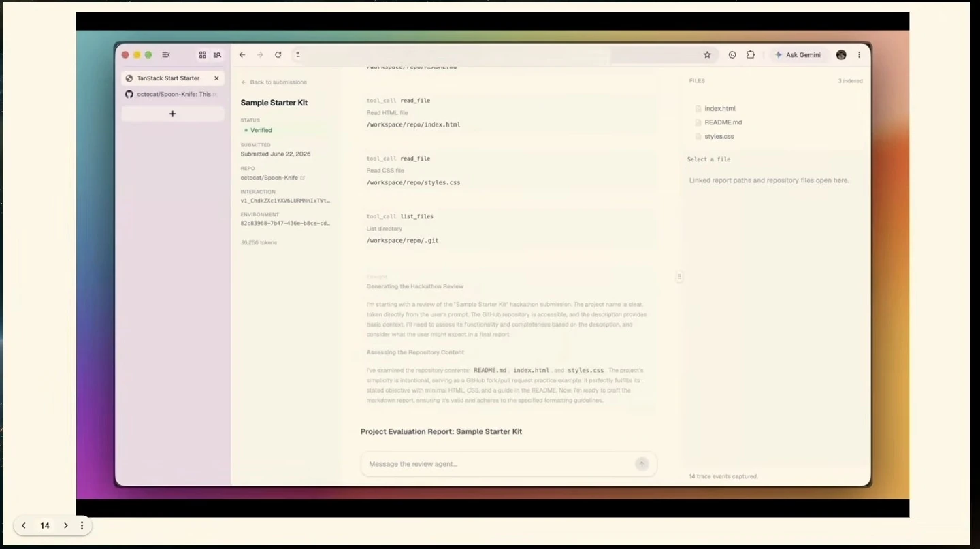
Task: Advance to the next slide
Action: pyautogui.click(x=65, y=526)
